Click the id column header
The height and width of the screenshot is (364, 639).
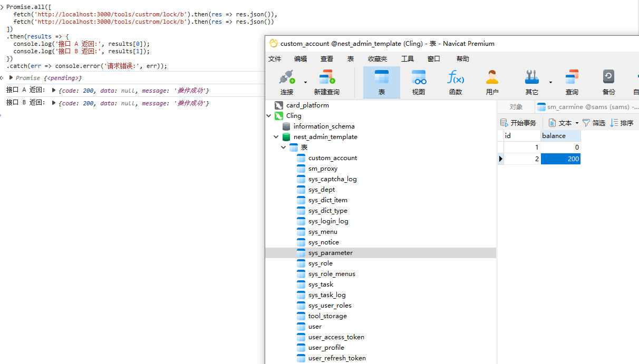tap(522, 136)
